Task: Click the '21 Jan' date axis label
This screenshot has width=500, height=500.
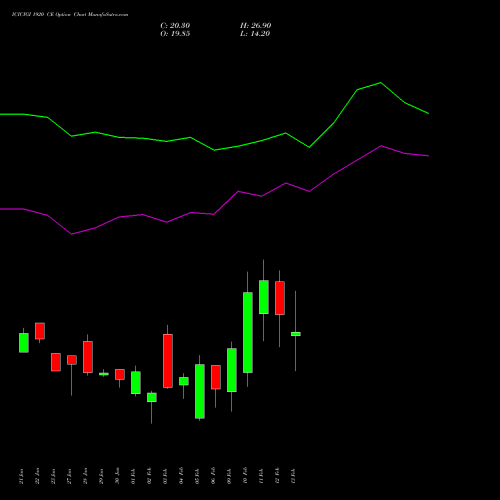Action: [x=22, y=476]
